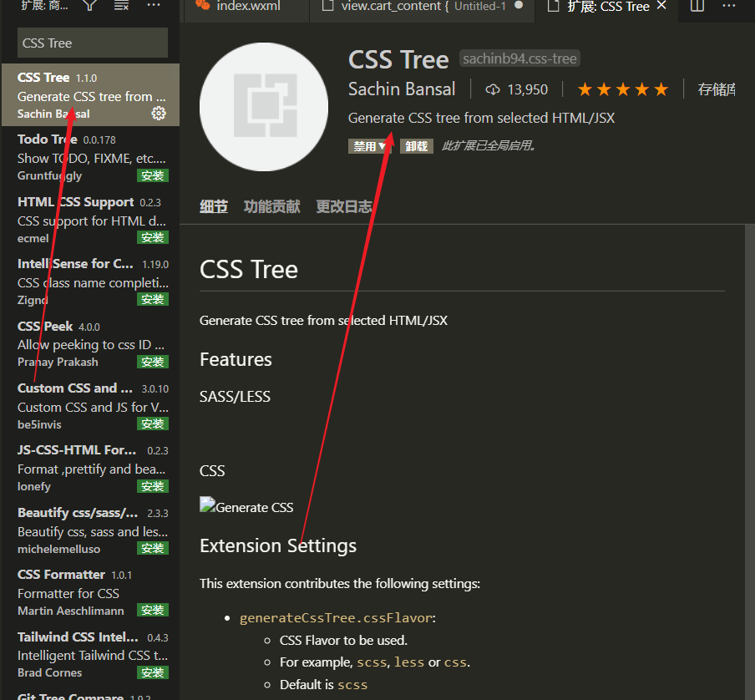Install Custom CSS and JS extension
Image resolution: width=755 pixels, height=700 pixels.
tap(153, 424)
